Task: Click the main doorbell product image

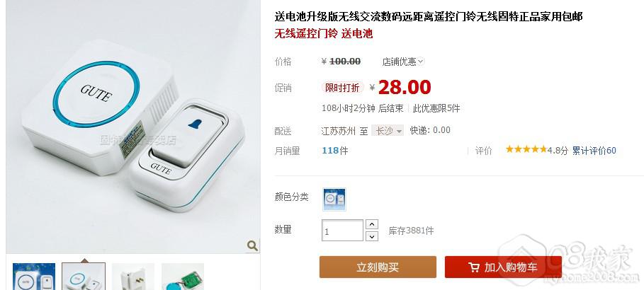Action: [x=132, y=127]
